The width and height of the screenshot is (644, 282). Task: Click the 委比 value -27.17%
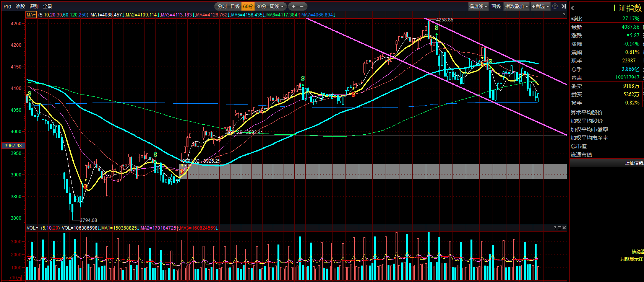[x=630, y=19]
